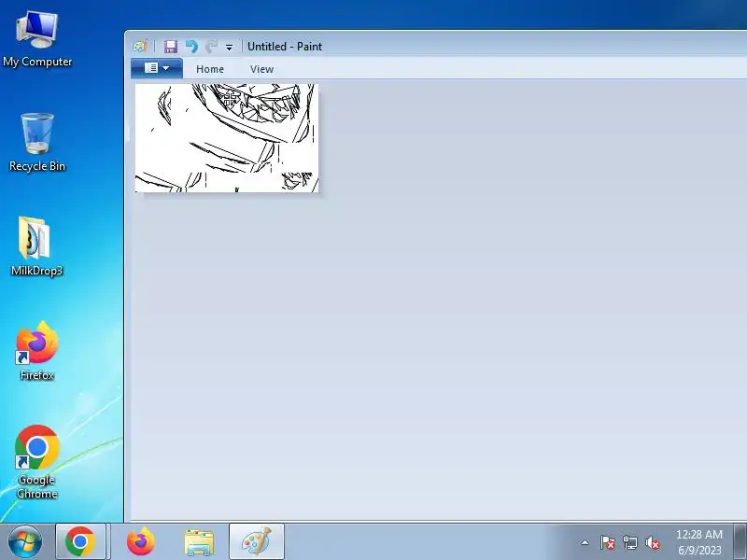Click the Paint application icon in title bar

pyautogui.click(x=140, y=46)
